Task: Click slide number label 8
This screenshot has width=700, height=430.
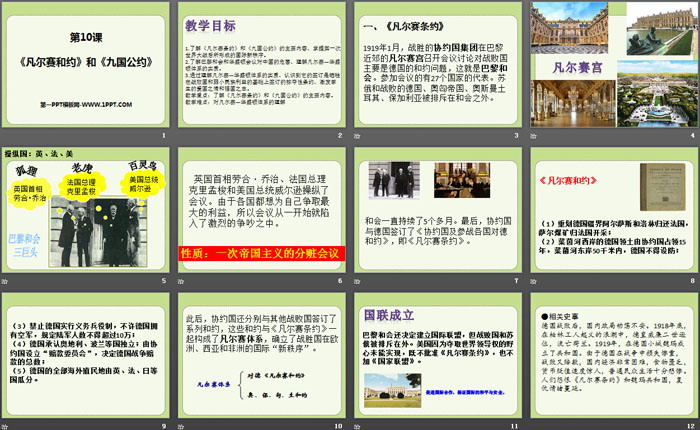Action: (x=692, y=281)
